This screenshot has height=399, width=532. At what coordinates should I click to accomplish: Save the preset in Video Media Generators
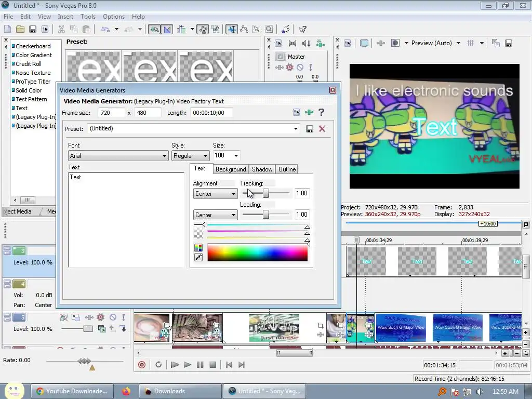click(x=310, y=129)
